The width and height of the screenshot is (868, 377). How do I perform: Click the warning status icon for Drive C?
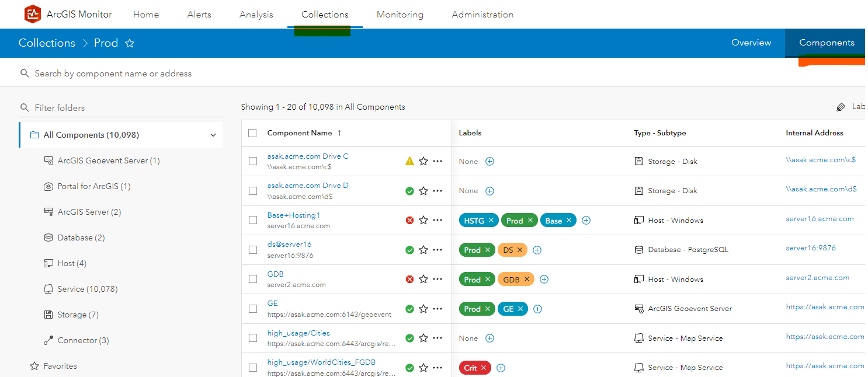point(409,161)
